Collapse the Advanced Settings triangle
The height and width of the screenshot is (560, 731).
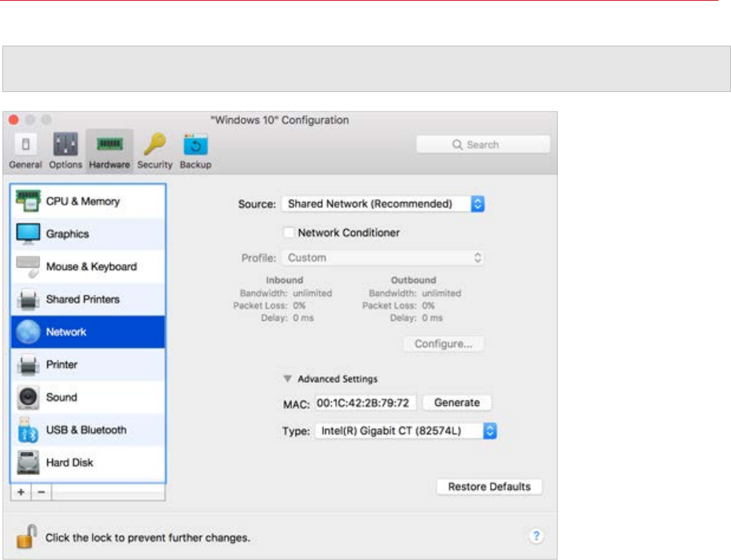(x=288, y=378)
